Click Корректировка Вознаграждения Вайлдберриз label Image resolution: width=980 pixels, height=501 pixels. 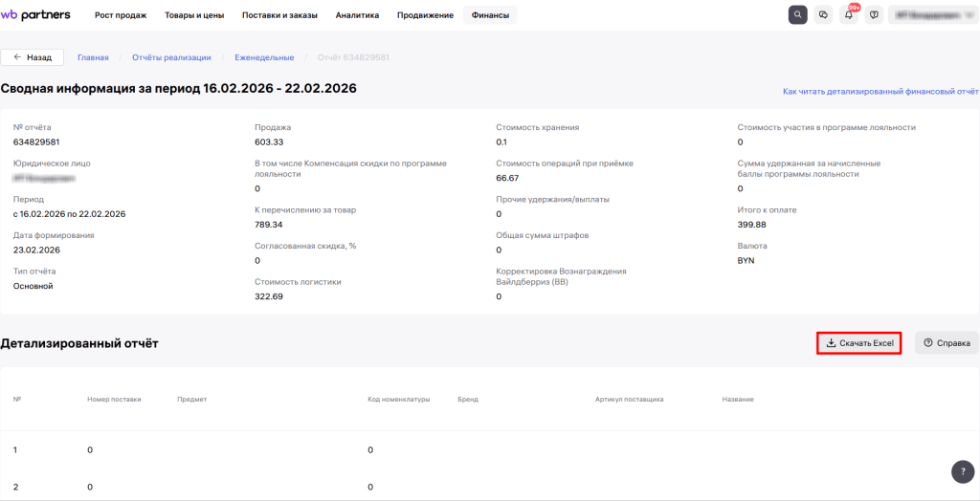click(561, 276)
